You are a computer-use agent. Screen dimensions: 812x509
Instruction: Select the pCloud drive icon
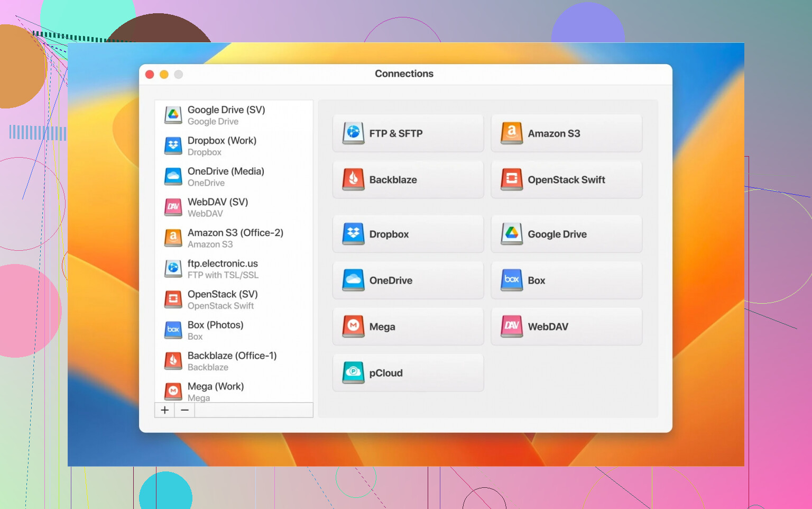(x=353, y=372)
